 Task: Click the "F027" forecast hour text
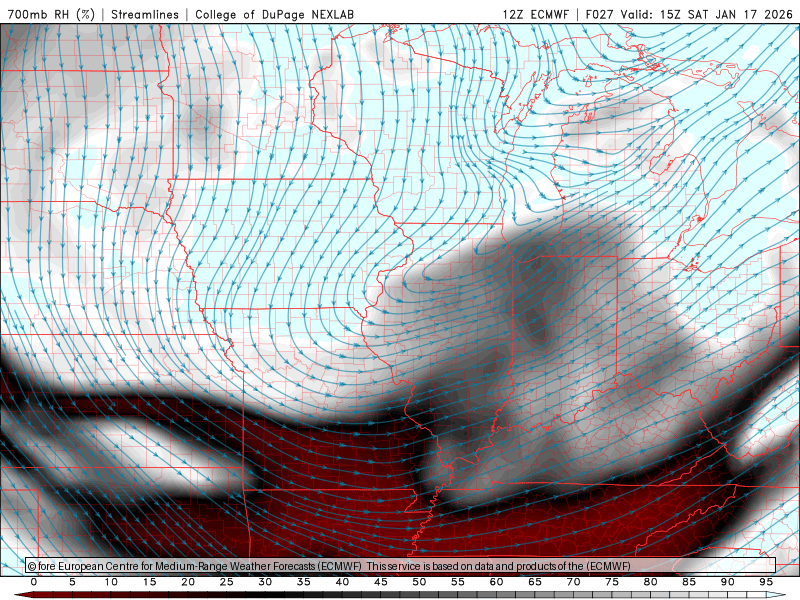click(x=599, y=14)
